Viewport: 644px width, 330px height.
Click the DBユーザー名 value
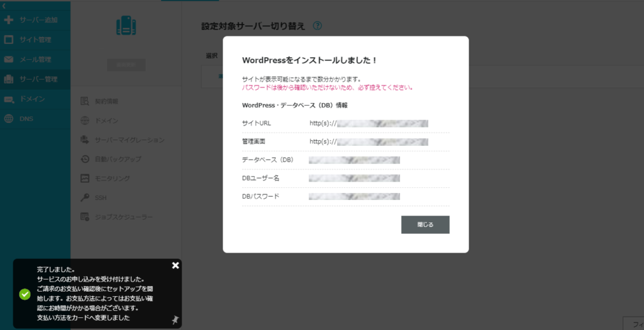(354, 178)
